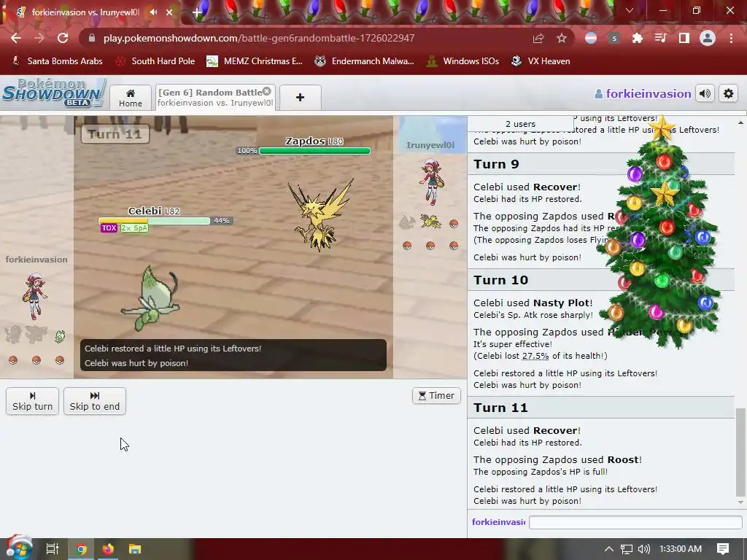Click the 2 users list button
747x560 pixels.
click(520, 124)
